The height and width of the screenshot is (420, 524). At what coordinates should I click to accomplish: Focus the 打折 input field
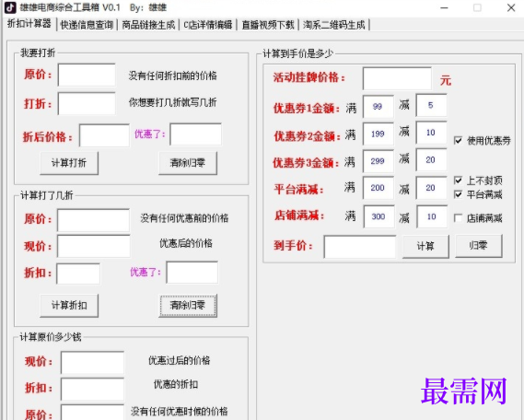pyautogui.click(x=87, y=103)
